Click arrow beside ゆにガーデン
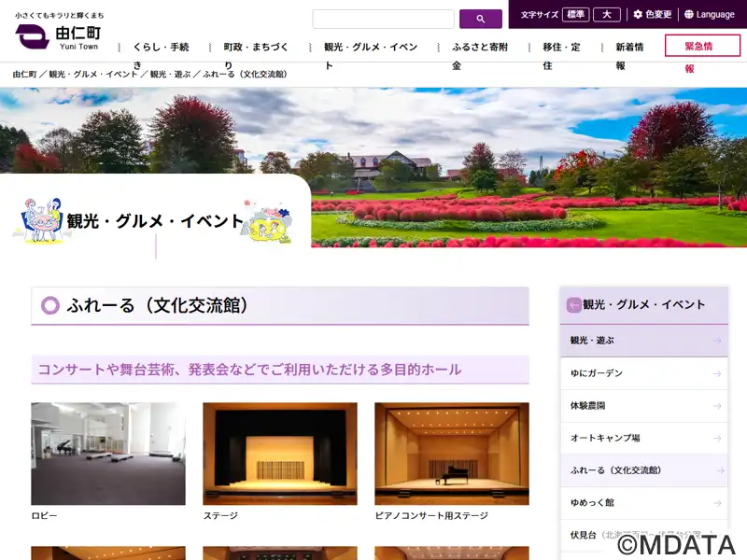747x560 pixels. point(716,373)
